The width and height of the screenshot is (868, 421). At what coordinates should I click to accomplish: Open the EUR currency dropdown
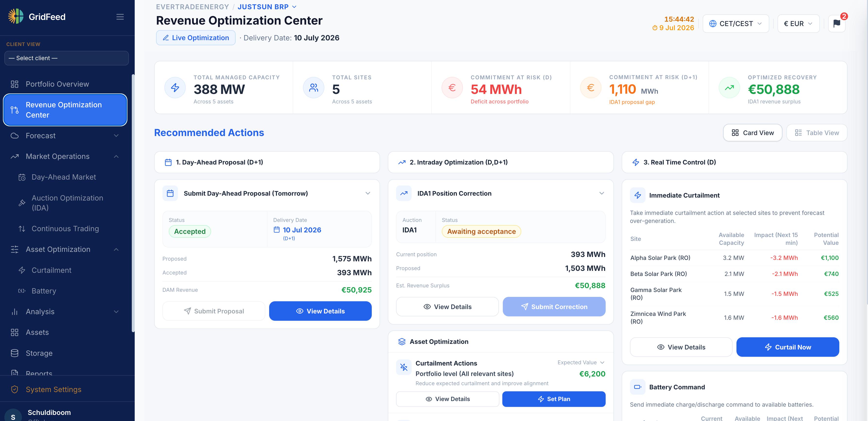click(798, 24)
